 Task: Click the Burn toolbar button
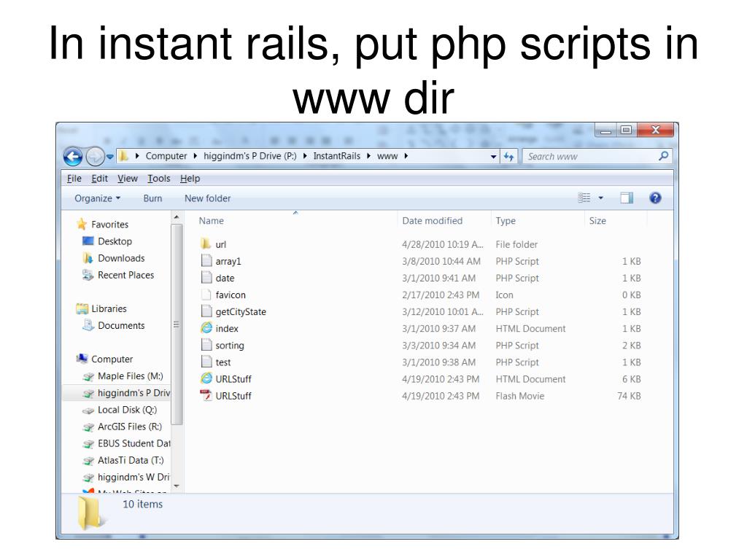tap(152, 198)
